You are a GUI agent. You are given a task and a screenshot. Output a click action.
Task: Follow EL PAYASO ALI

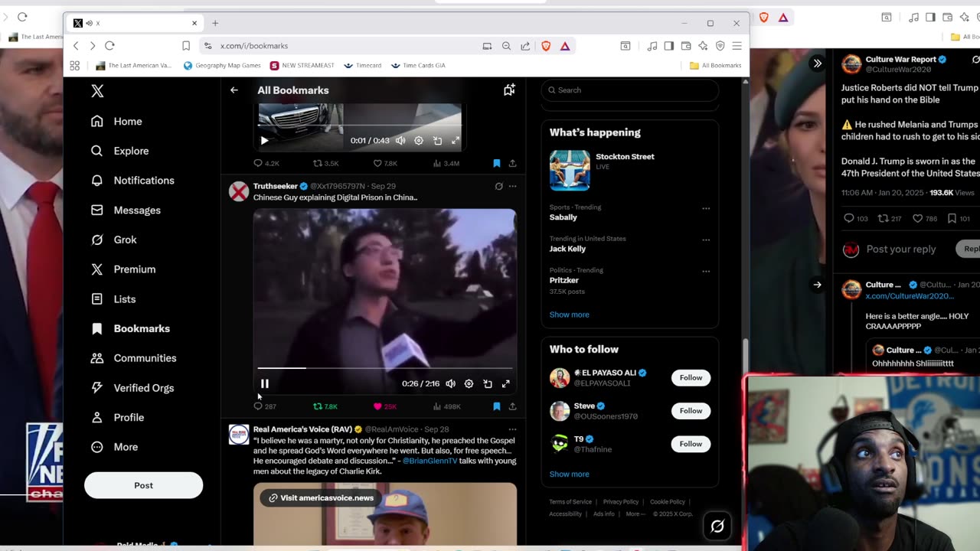coord(691,377)
